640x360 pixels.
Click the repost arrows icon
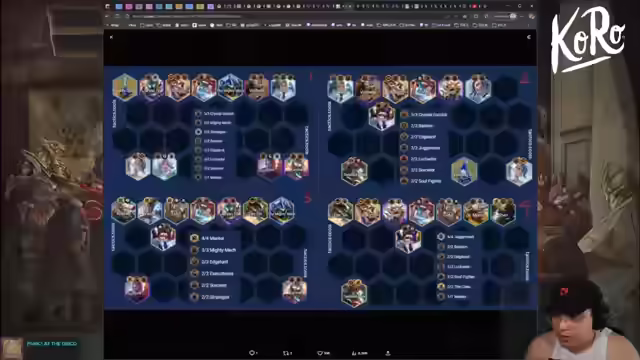click(x=287, y=353)
